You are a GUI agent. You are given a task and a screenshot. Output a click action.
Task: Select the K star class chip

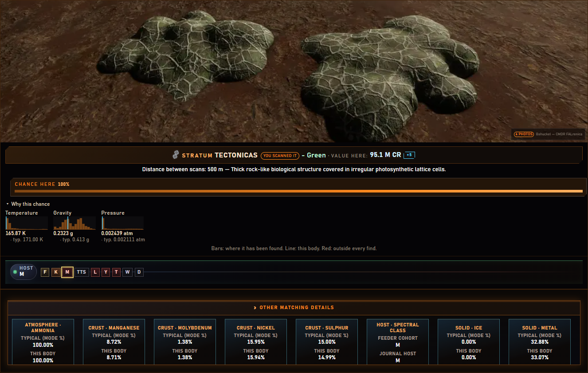coord(56,272)
